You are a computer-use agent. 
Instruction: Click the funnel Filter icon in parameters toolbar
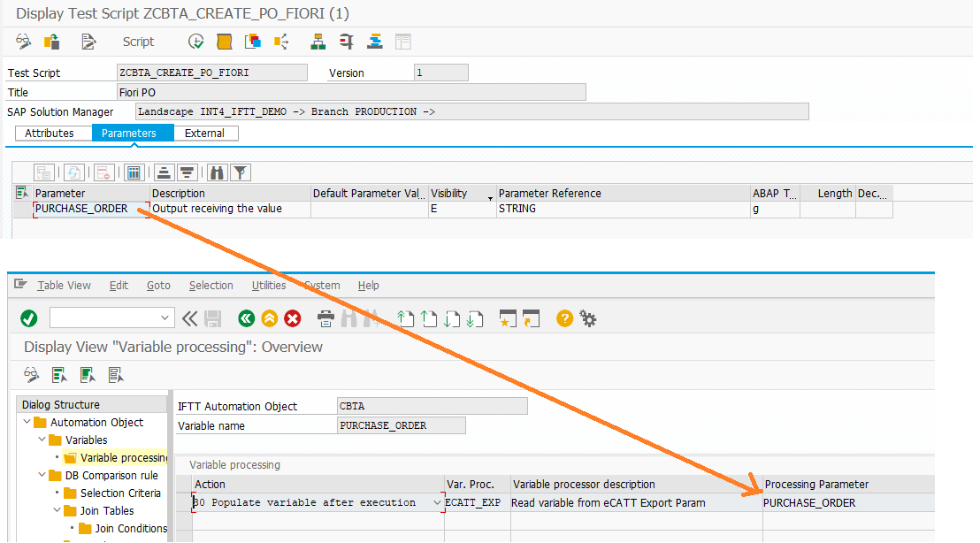coord(240,172)
